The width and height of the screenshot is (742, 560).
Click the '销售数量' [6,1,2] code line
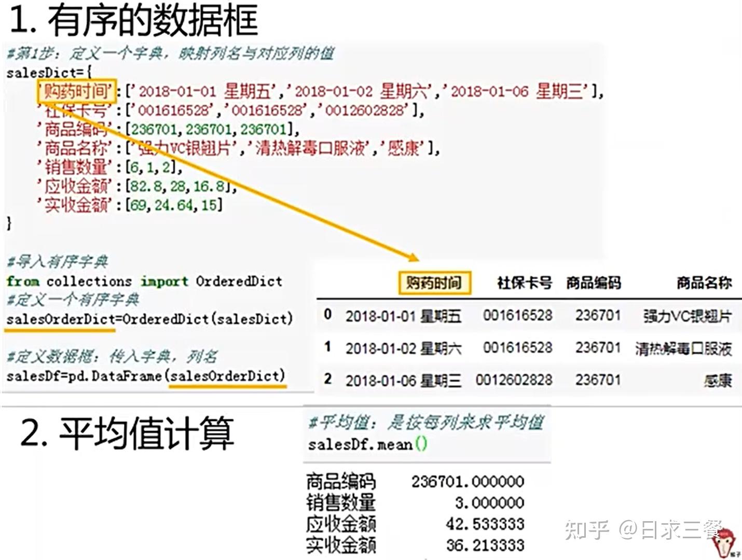point(109,167)
